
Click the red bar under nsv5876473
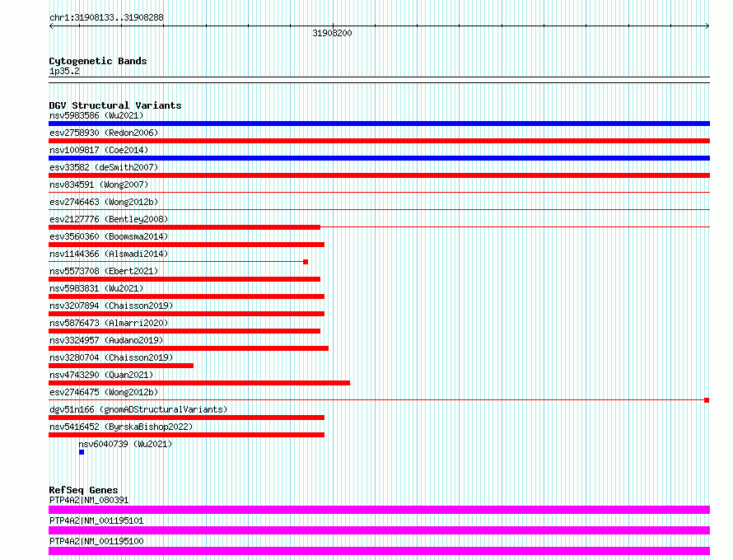pyautogui.click(x=184, y=331)
